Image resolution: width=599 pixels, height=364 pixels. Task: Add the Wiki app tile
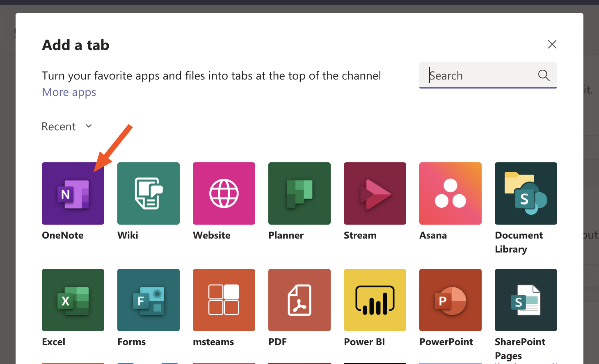pyautogui.click(x=149, y=193)
